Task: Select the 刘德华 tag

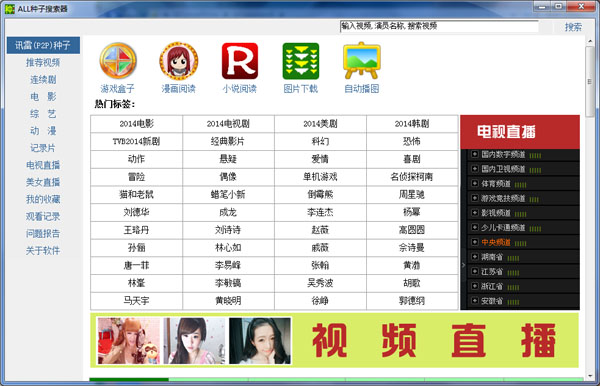Action: tap(137, 212)
